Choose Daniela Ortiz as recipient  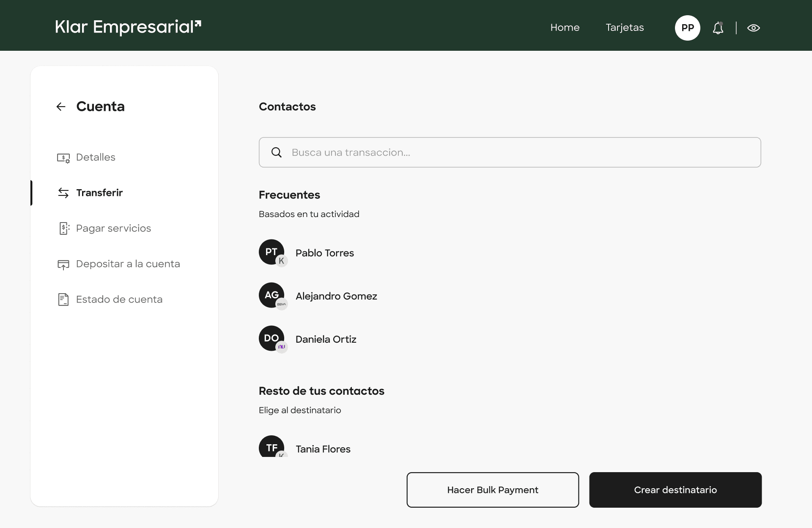pyautogui.click(x=326, y=339)
